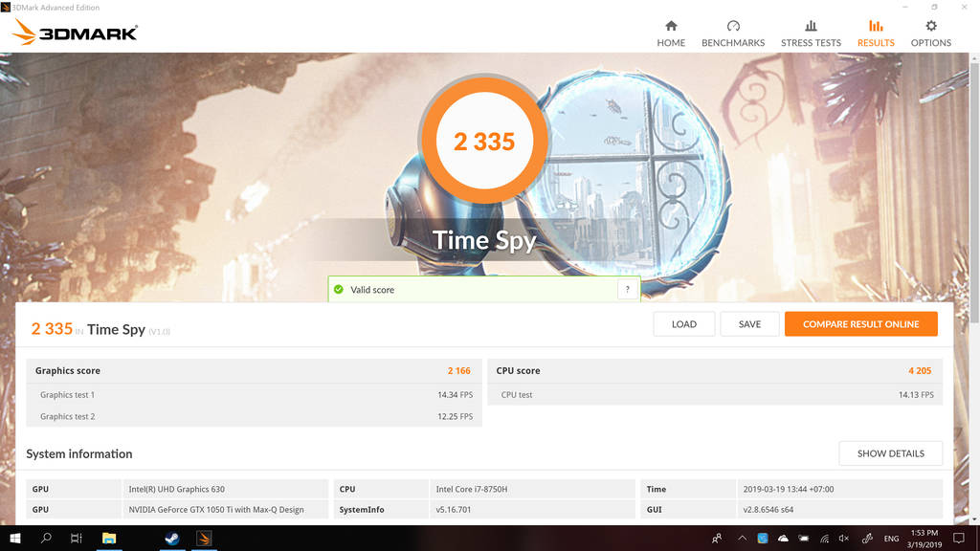Screen dimensions: 980x551
Task: Expand system info with Show Details
Action: (x=890, y=453)
